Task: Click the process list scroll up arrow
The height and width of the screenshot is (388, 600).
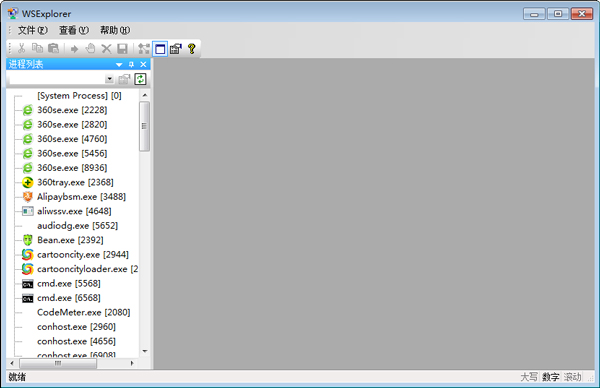Action: point(145,95)
